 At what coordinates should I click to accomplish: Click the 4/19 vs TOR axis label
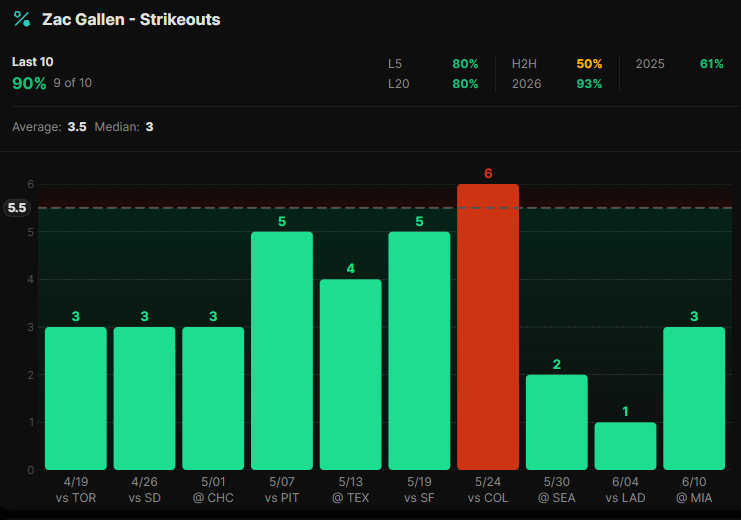tap(76, 490)
